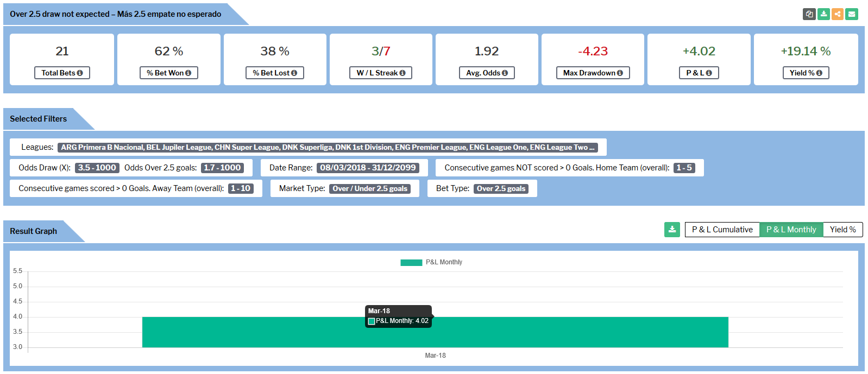Image resolution: width=868 pixels, height=374 pixels.
Task: Click the info icon beside Yield %
Action: (819, 73)
